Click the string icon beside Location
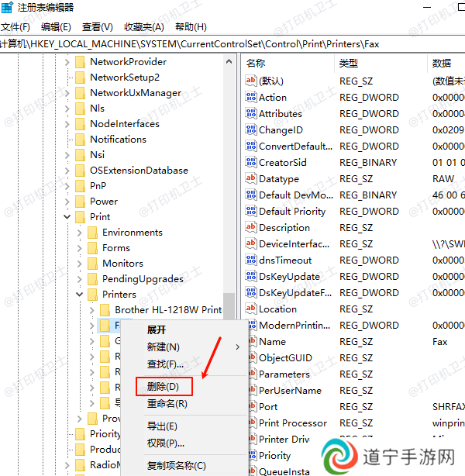The height and width of the screenshot is (476, 465). (x=251, y=309)
